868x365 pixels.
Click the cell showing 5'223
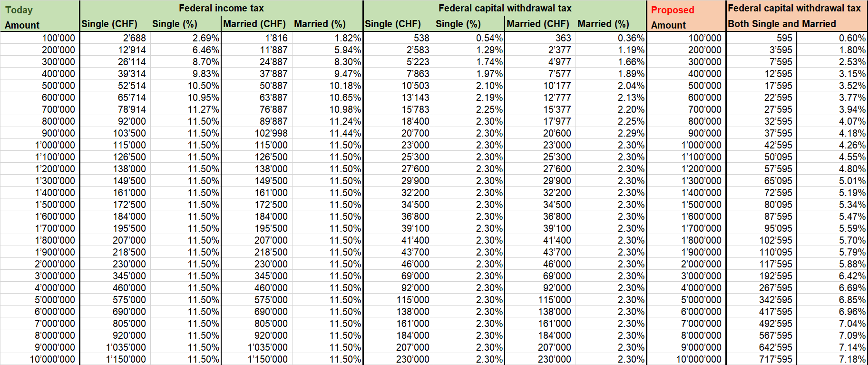399,62
